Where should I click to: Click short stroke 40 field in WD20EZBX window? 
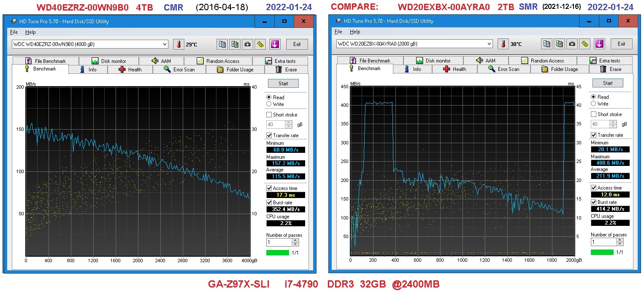pos(600,125)
